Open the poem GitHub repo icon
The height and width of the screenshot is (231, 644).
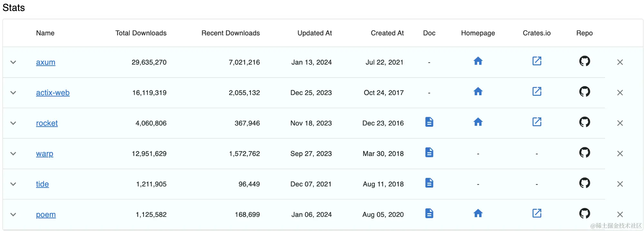click(x=584, y=213)
